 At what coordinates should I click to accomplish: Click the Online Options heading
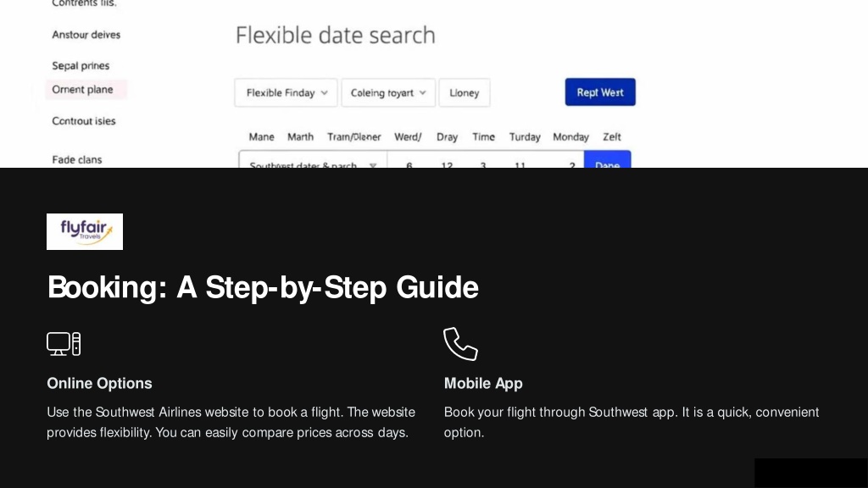[x=100, y=384]
